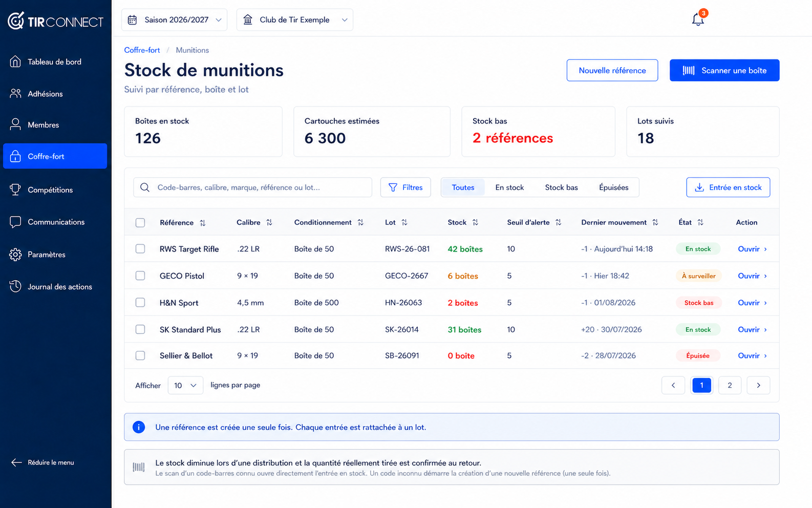
Task: Sort by État column arrows
Action: [700, 222]
